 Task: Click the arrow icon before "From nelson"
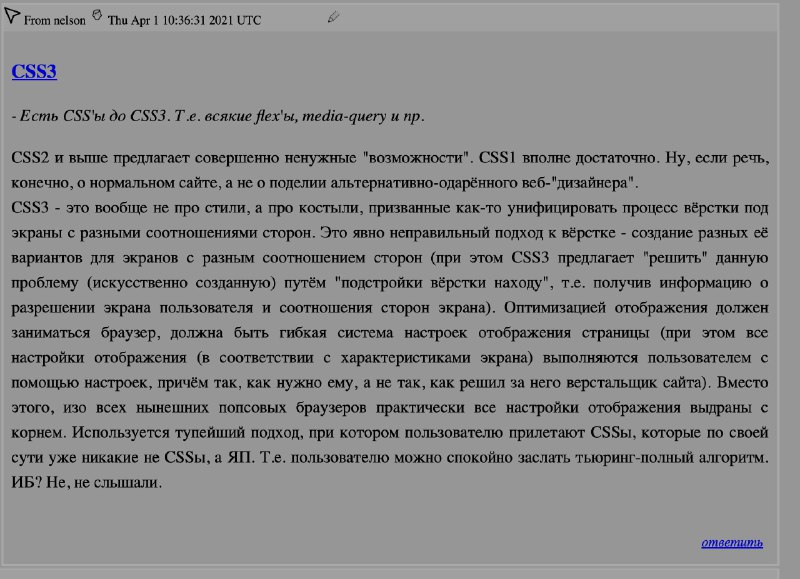[12, 17]
